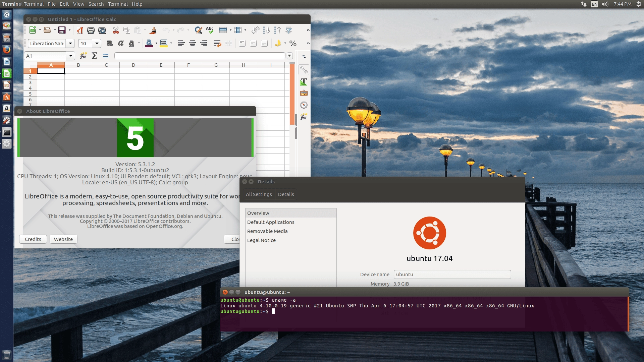Click the Details button in header bar
Screen dimensions: 644x362
coord(286,194)
